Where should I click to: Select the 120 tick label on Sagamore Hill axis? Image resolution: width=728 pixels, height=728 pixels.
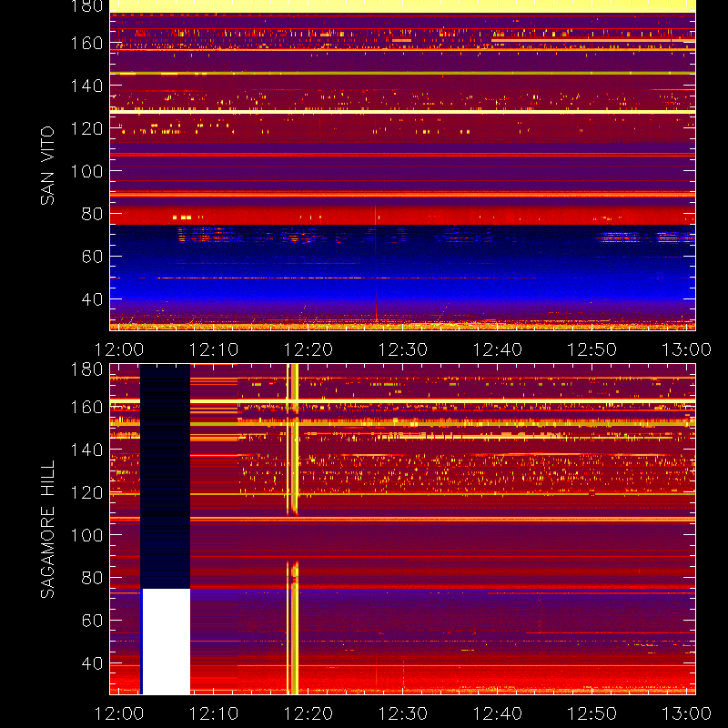[86, 492]
